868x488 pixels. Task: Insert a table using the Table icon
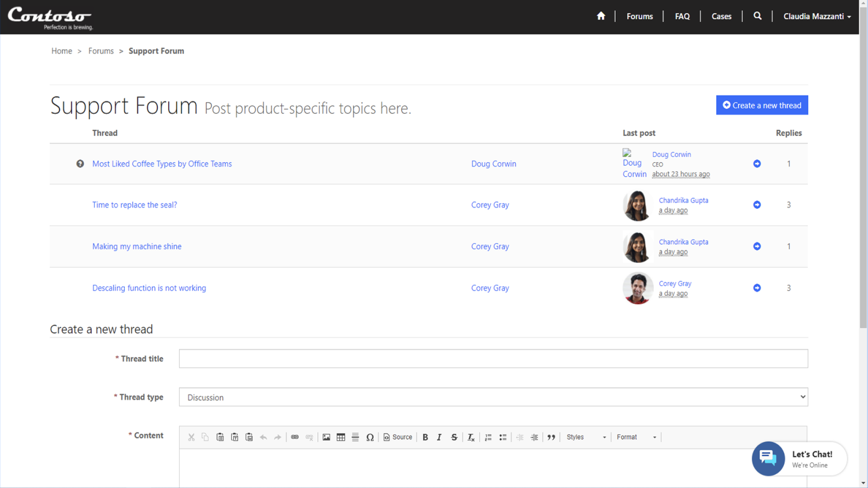point(341,437)
